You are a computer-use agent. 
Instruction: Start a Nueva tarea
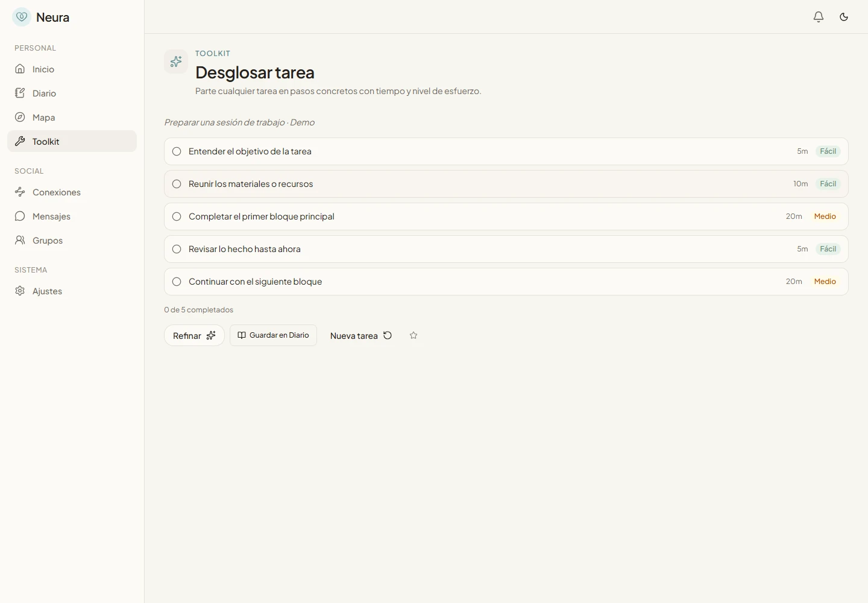point(361,335)
